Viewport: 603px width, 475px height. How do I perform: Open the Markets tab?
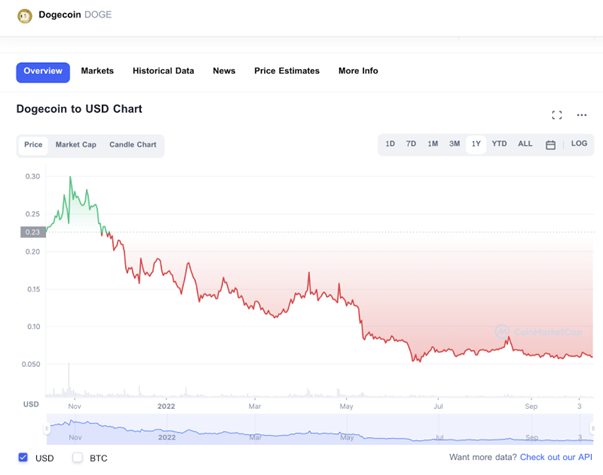point(97,71)
